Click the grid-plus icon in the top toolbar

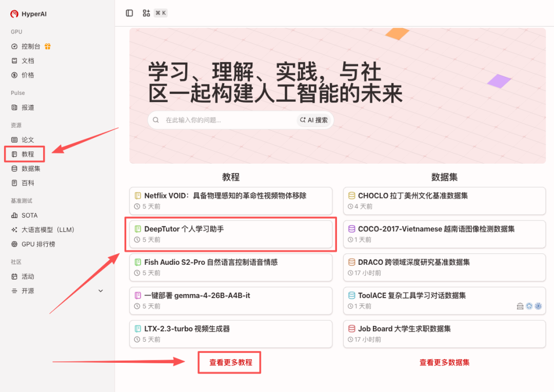coord(146,12)
